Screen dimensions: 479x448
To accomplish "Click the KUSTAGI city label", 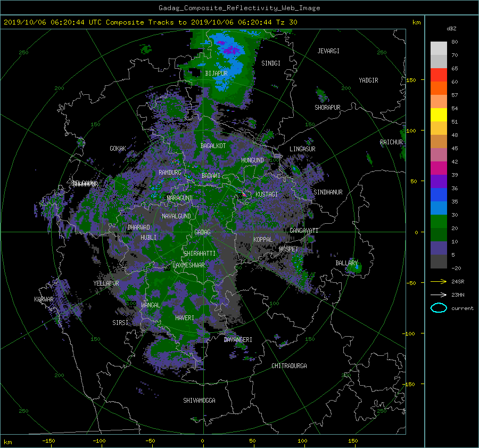I will 267,194.
